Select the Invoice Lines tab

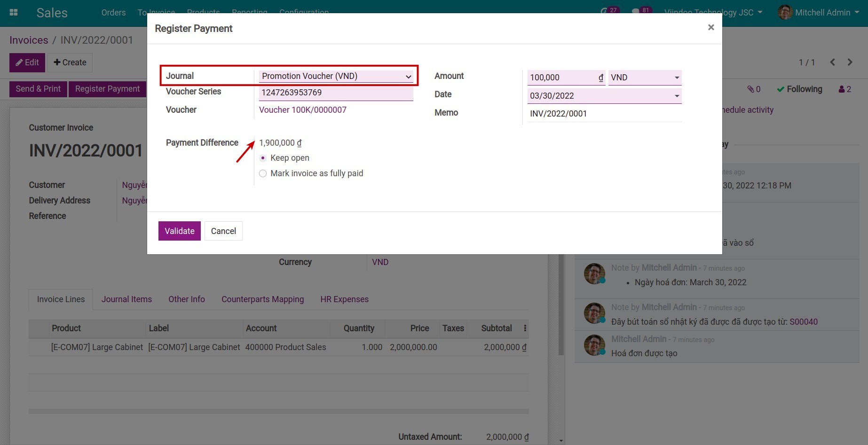61,299
